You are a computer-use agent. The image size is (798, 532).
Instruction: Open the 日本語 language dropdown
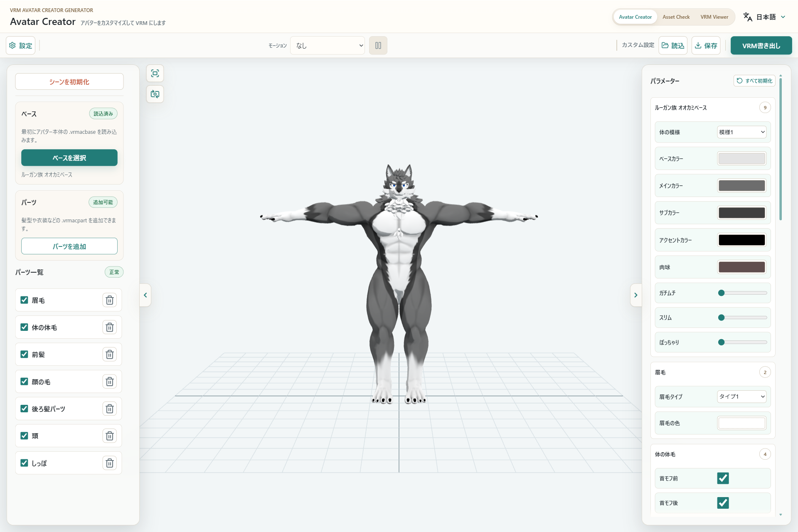(765, 17)
